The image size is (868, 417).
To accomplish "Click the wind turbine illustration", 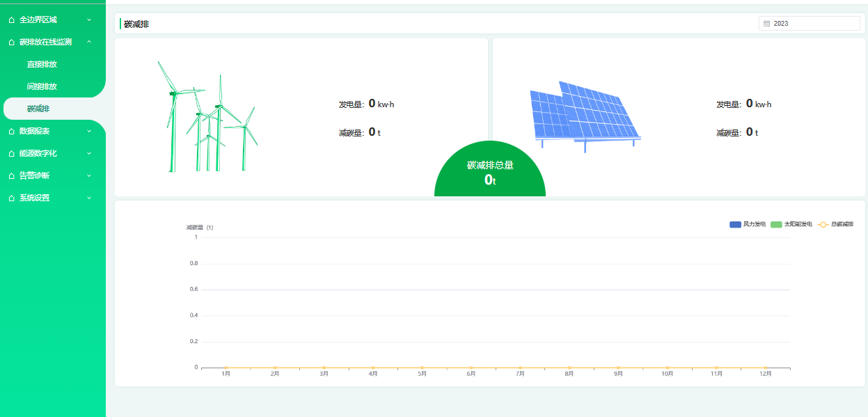I will click(207, 118).
